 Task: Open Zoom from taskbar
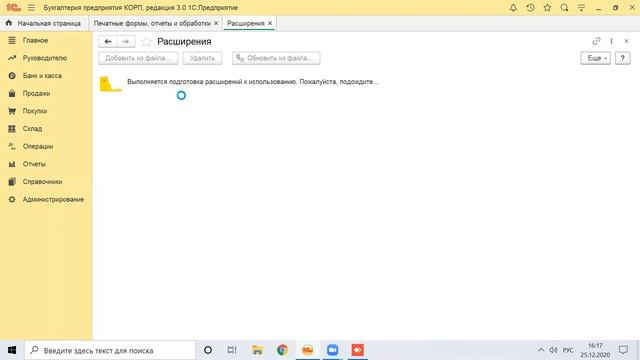(x=332, y=350)
